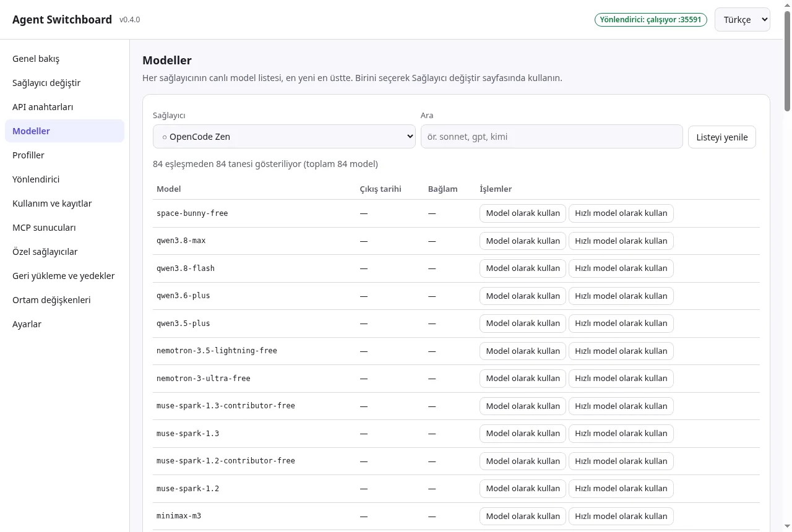This screenshot has width=792, height=532.
Task: Open Geri yükleme ve yedekler
Action: point(64,276)
